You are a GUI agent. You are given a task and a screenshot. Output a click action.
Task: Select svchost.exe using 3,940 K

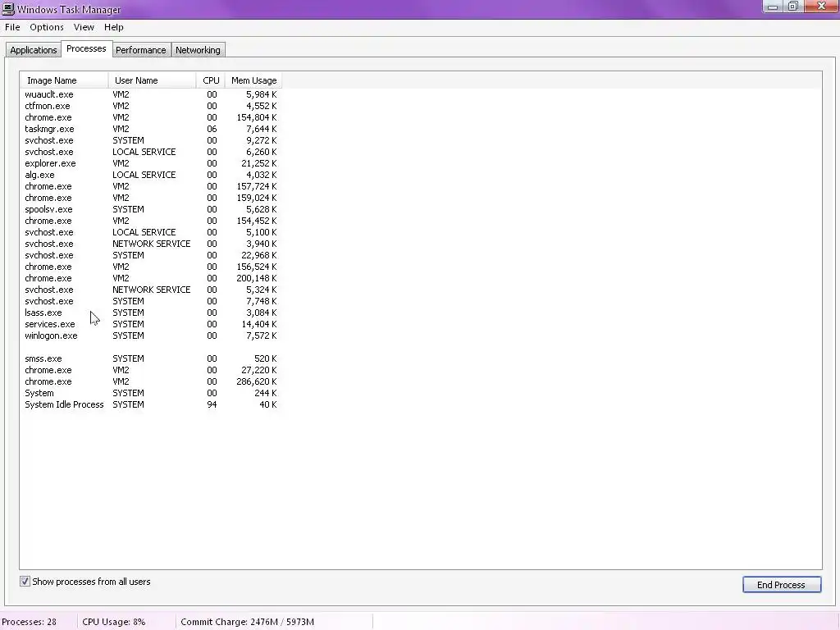click(151, 244)
